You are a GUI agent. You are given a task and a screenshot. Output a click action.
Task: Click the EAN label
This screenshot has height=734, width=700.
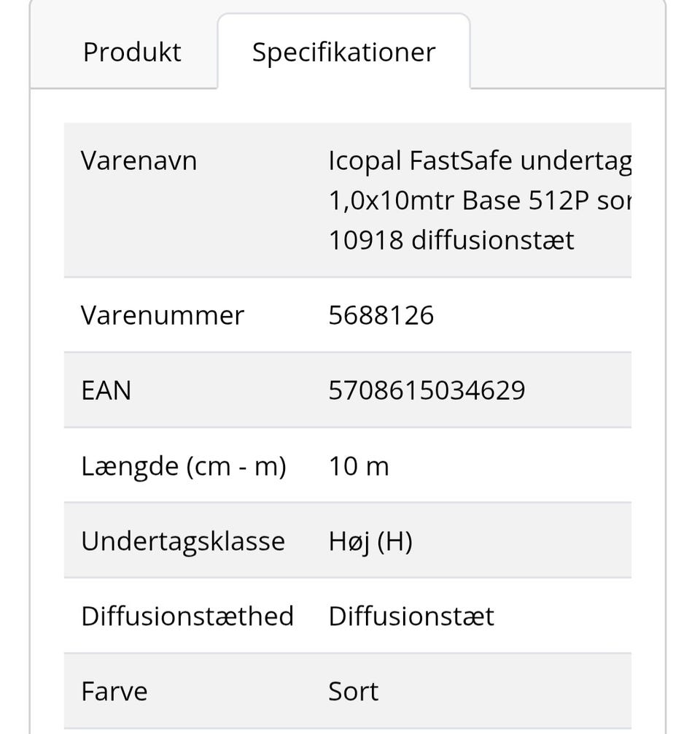tap(106, 390)
